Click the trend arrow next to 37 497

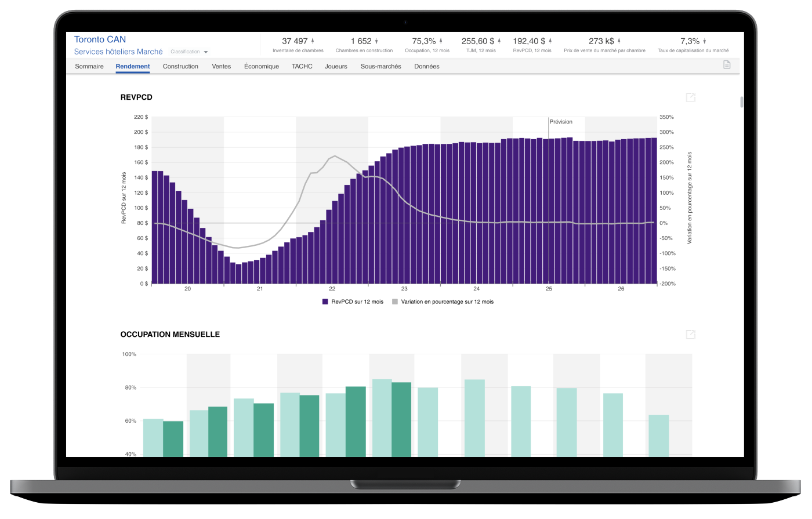click(x=313, y=41)
